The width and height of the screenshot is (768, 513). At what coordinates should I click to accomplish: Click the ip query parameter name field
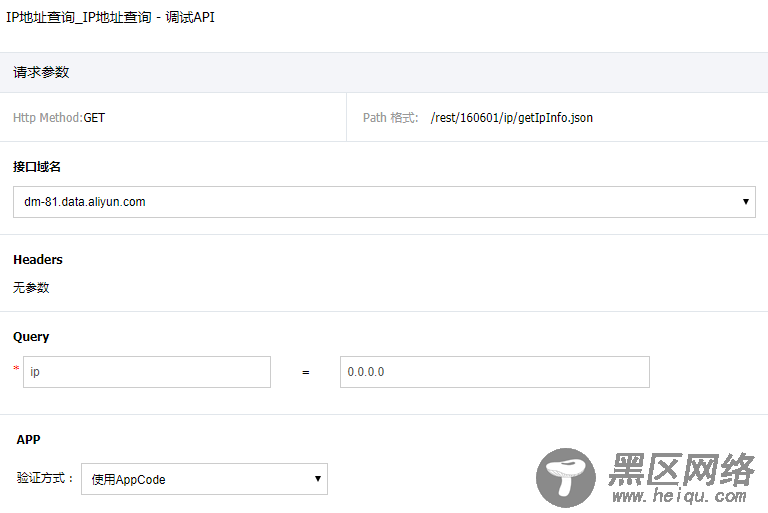147,372
